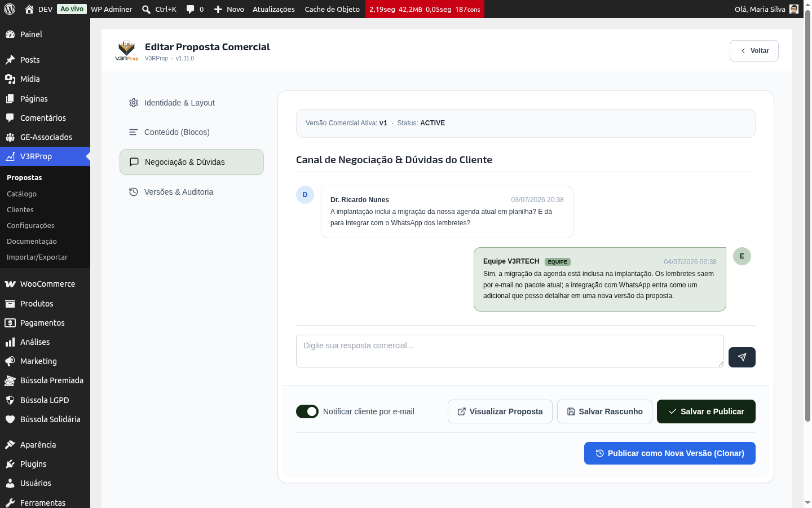Focus the resposta comercial text area

tap(510, 351)
